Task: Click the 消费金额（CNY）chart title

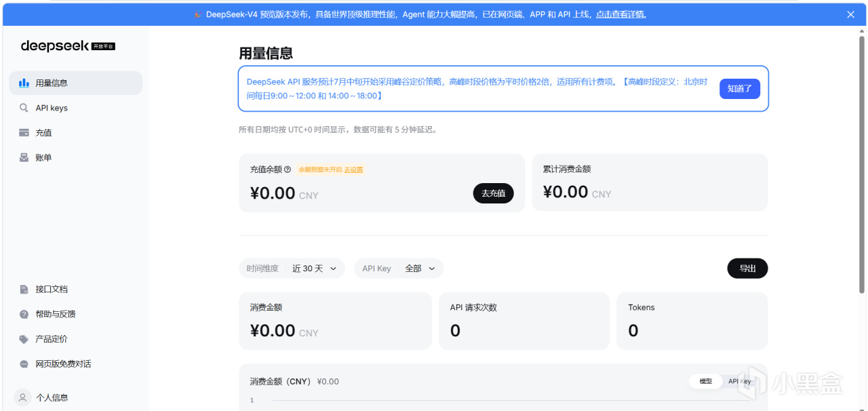Action: pyautogui.click(x=280, y=381)
